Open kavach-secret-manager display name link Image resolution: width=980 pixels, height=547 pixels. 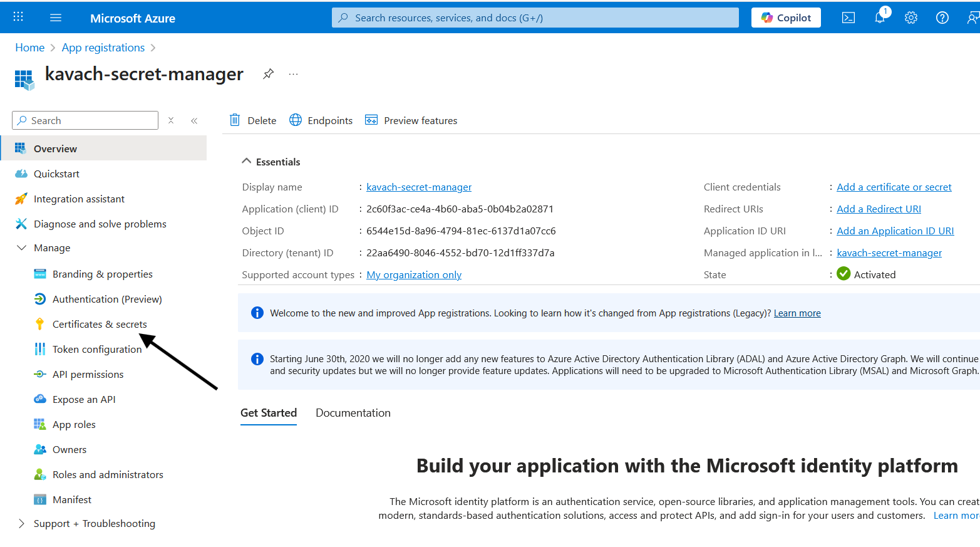click(x=419, y=187)
